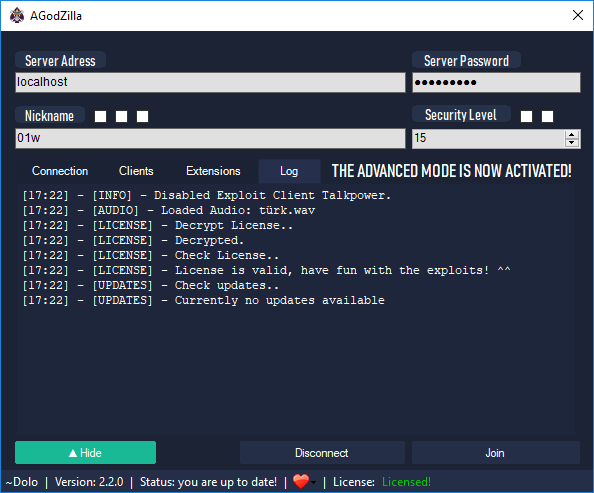The height and width of the screenshot is (493, 594).
Task: Toggle the first checkbox next to Nickname
Action: [x=100, y=116]
